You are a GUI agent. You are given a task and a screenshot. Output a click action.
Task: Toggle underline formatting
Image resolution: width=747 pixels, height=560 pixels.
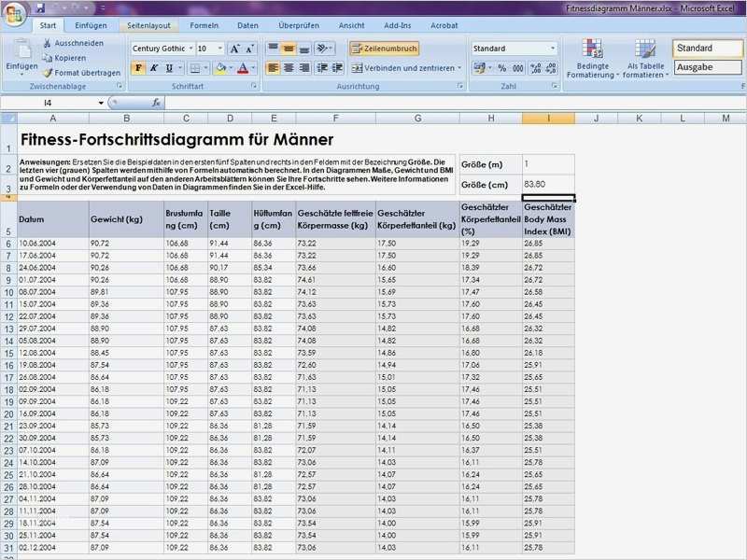[x=168, y=67]
